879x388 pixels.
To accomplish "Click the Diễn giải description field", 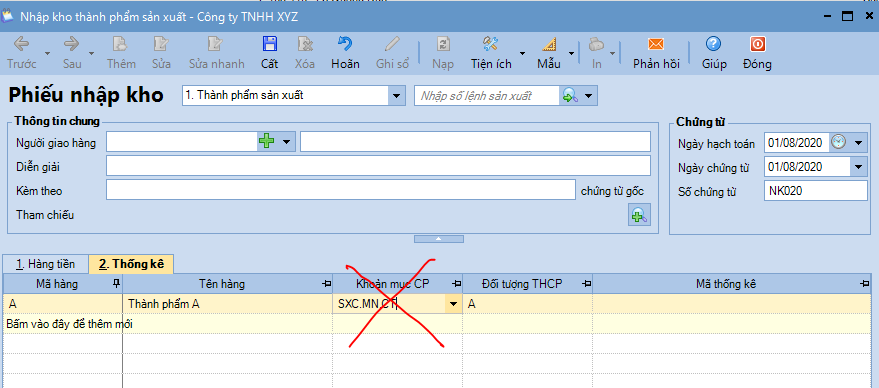I will tap(378, 166).
